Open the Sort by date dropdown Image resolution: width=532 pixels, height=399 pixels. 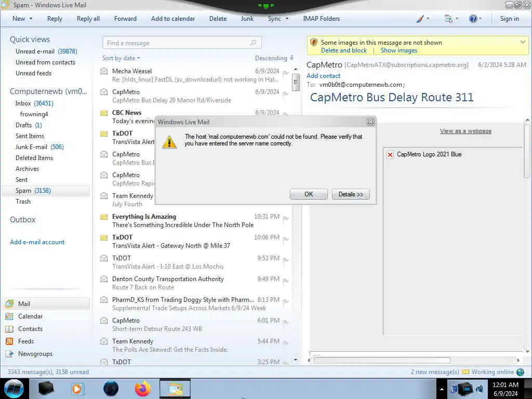point(121,58)
